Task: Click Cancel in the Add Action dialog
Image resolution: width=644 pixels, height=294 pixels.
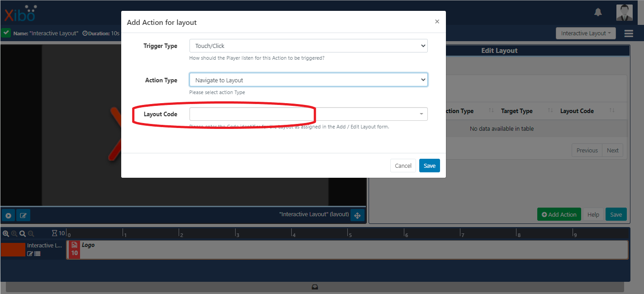Action: coord(403,166)
